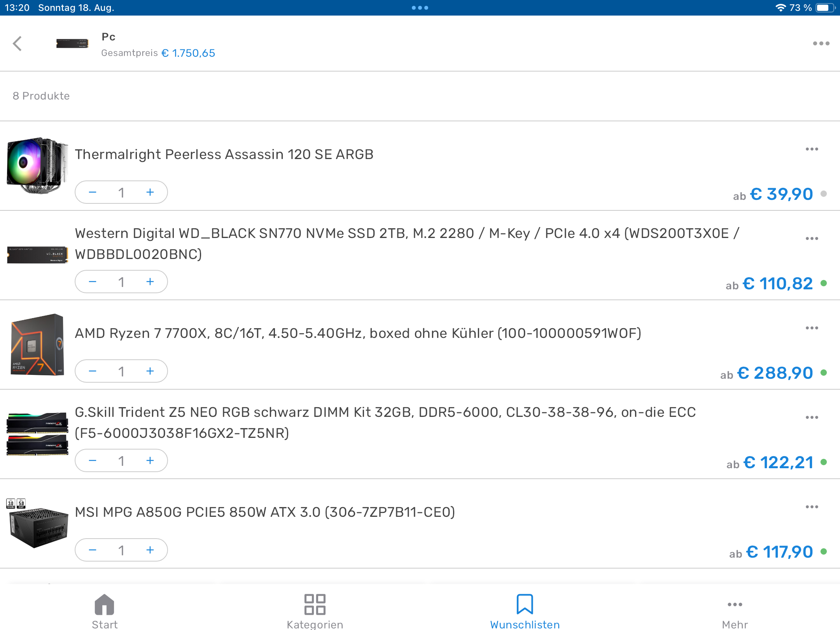Open more options for G.Skill Trident Z5

click(812, 417)
